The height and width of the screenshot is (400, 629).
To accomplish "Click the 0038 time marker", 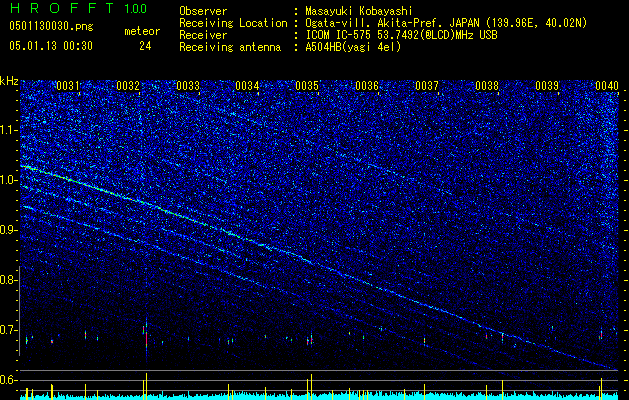I will coord(487,85).
